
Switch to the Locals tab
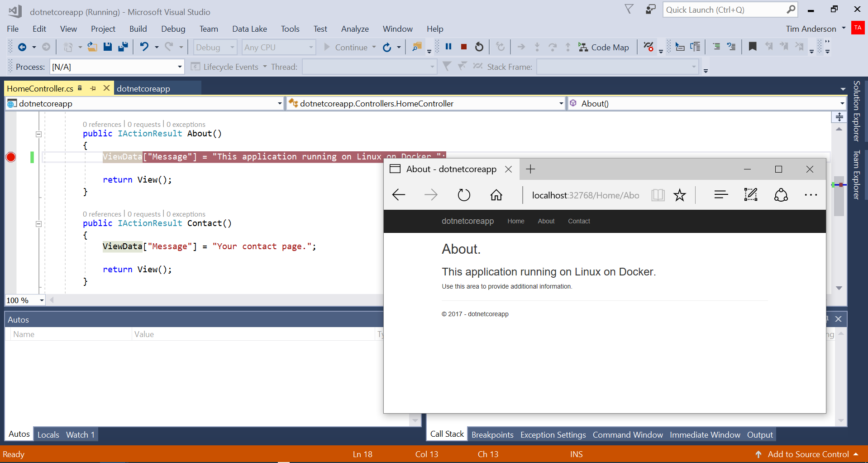click(x=48, y=434)
